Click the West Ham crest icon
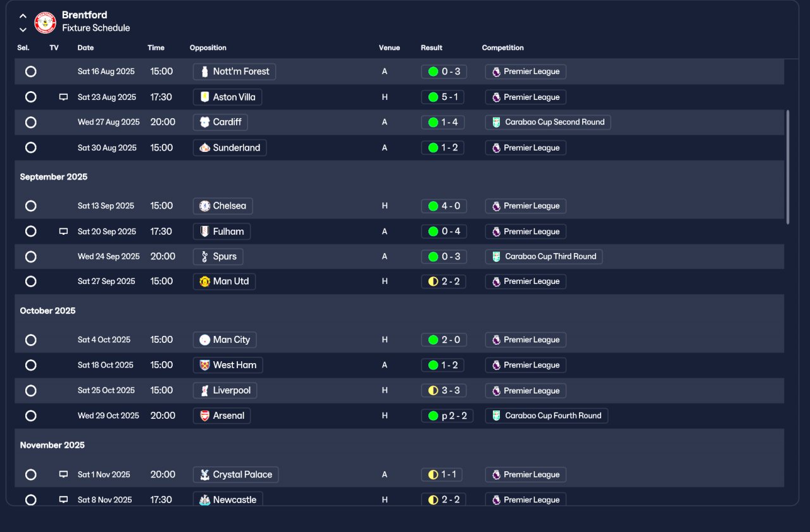The image size is (810, 532). (x=204, y=365)
